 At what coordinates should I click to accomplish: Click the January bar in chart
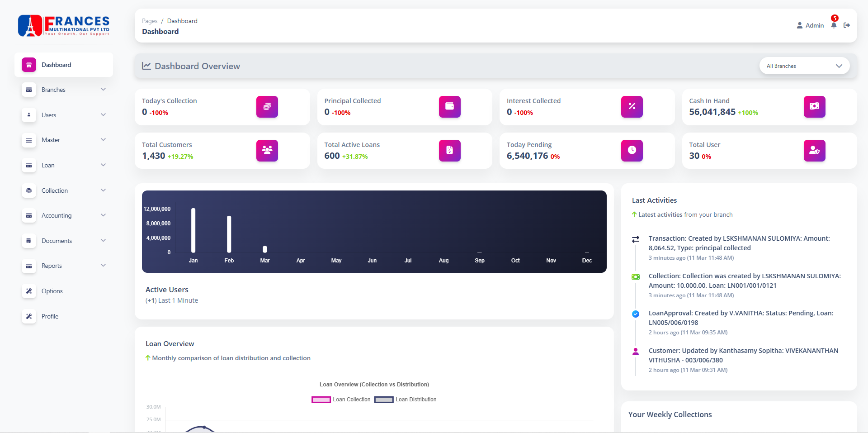[x=193, y=230]
